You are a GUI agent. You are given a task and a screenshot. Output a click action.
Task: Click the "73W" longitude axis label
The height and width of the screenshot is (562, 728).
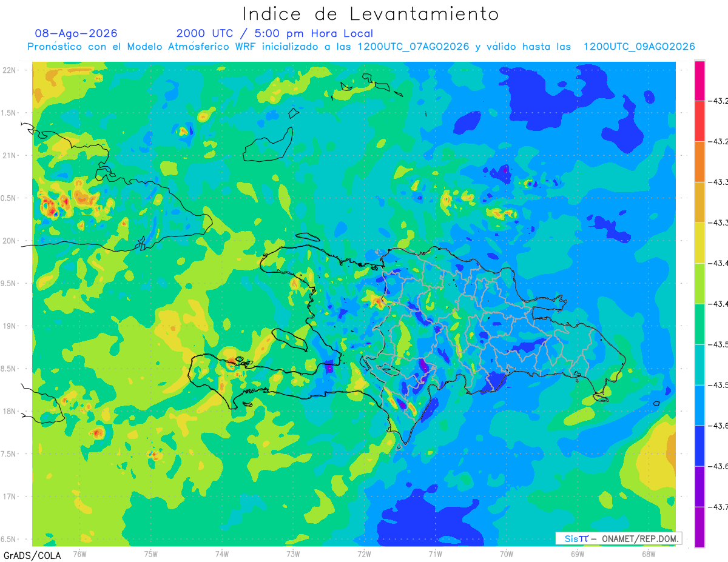coord(293,553)
